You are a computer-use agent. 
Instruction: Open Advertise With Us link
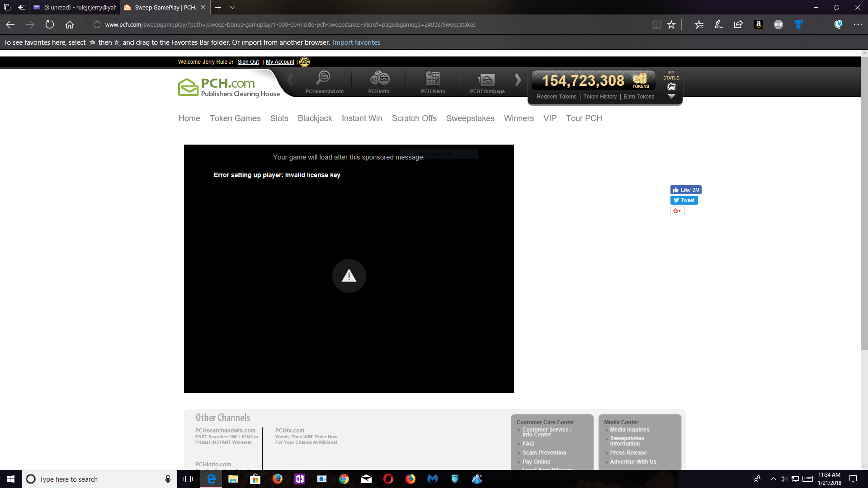(x=633, y=462)
